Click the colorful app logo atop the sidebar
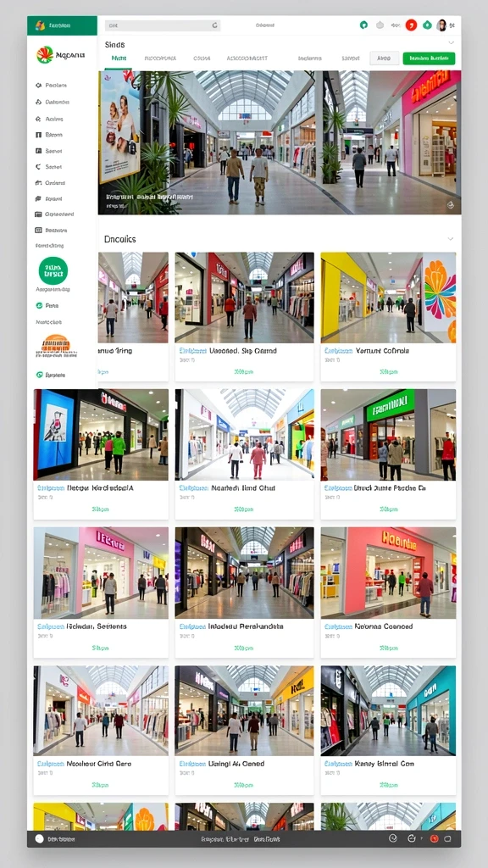Image resolution: width=488 pixels, height=868 pixels. 45,54
